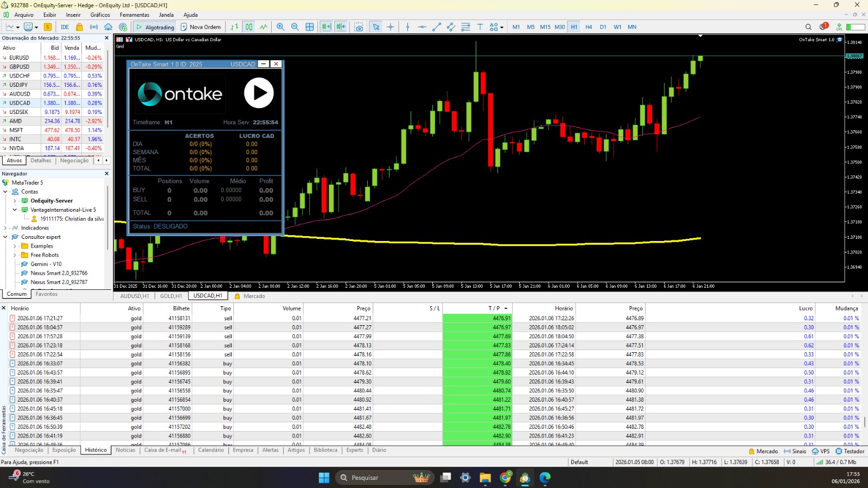Open the Market shopping bag icon
This screenshot has height=488, width=868.
pos(79,27)
